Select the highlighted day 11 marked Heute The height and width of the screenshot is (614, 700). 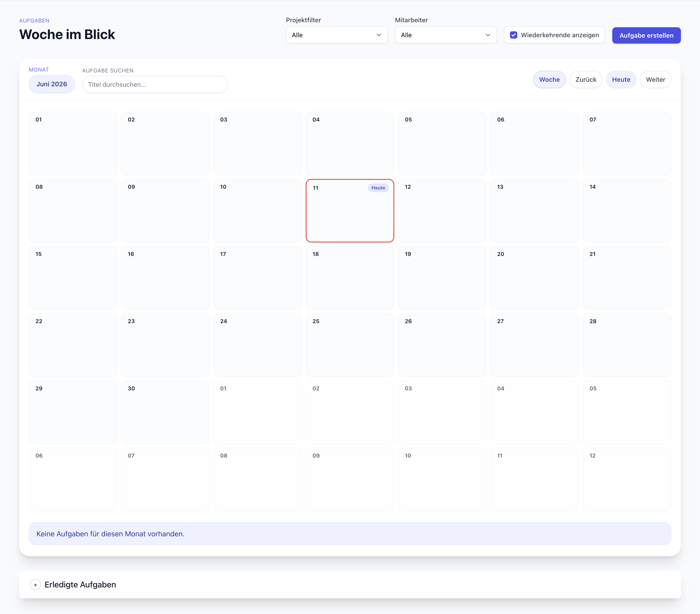click(x=350, y=211)
